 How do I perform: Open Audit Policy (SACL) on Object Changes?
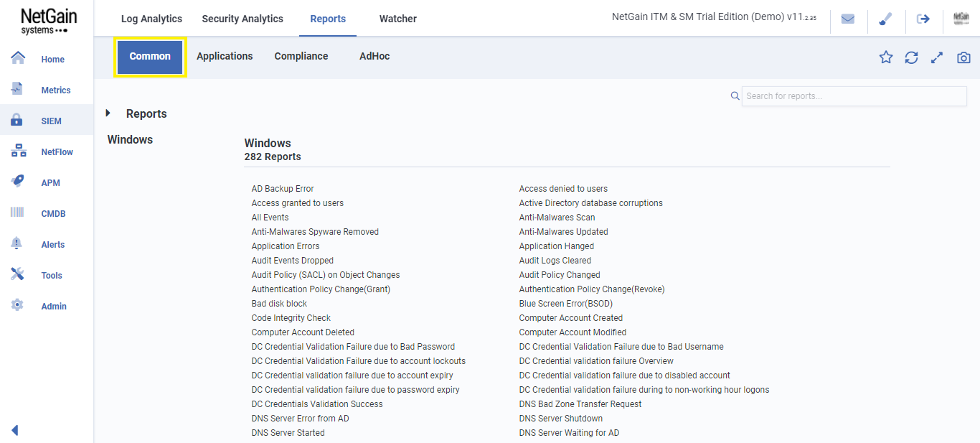click(x=326, y=275)
